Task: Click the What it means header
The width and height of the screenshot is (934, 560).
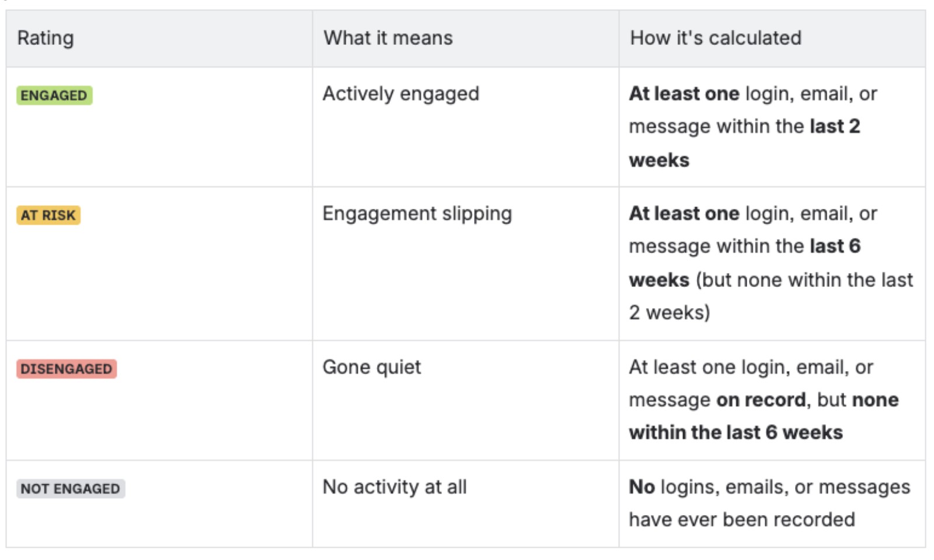Action: (388, 38)
